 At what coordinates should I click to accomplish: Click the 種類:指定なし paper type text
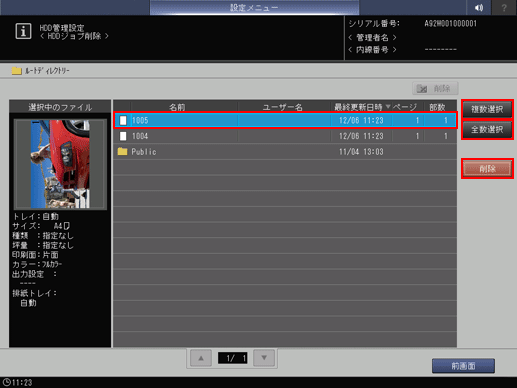click(43, 236)
